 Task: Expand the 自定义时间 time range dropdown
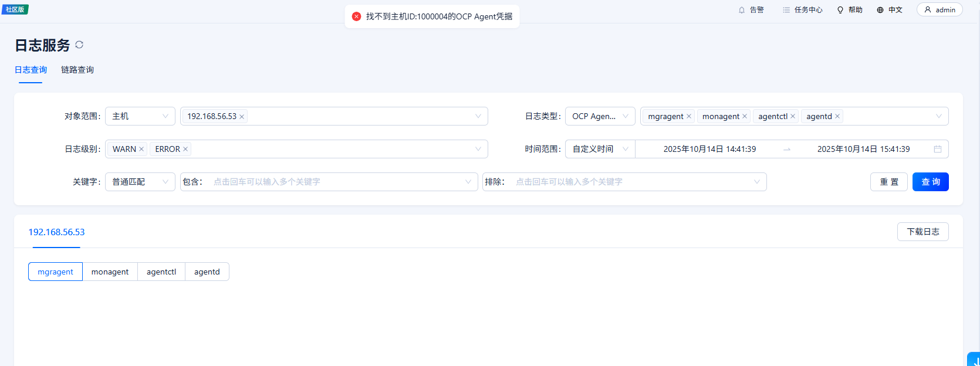[600, 150]
